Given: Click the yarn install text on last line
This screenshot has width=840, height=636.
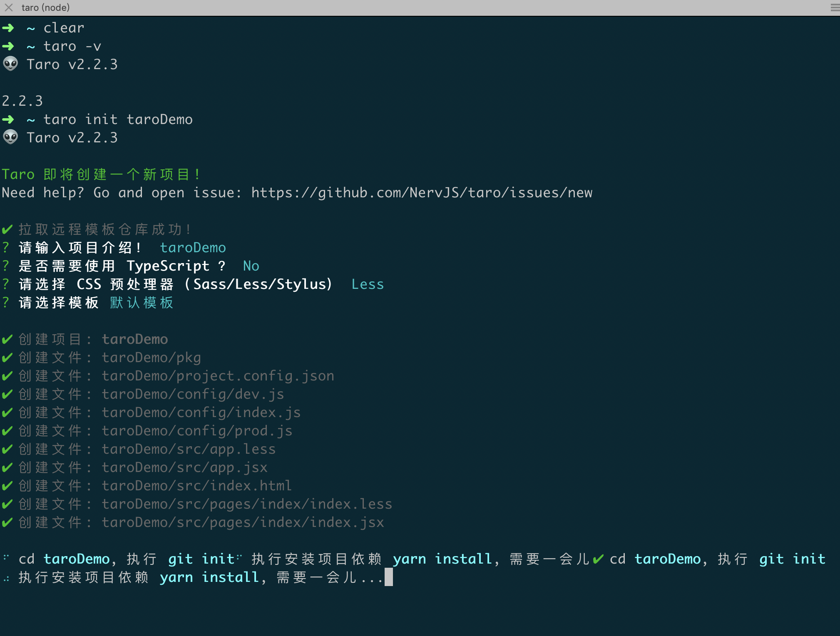Looking at the screenshot, I should tap(209, 577).
